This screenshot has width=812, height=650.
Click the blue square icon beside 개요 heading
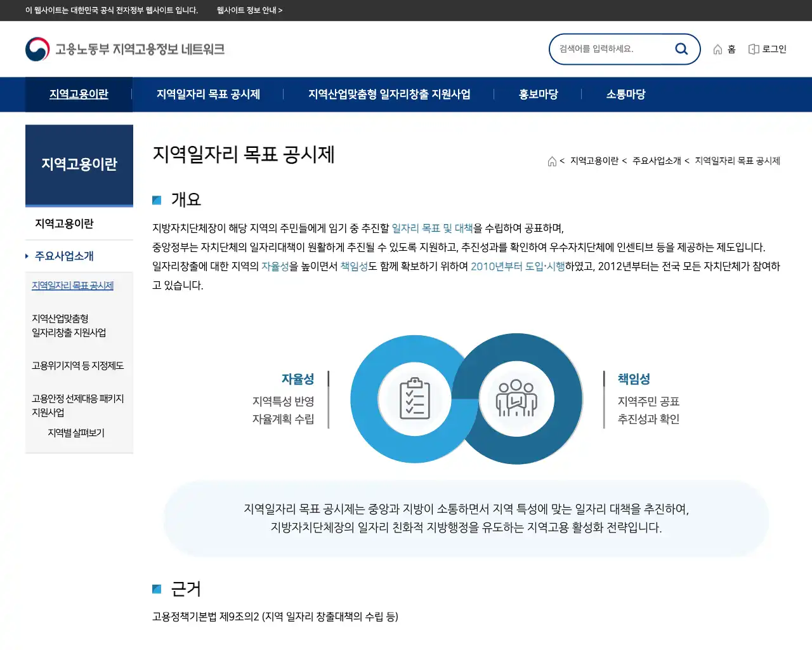click(157, 199)
